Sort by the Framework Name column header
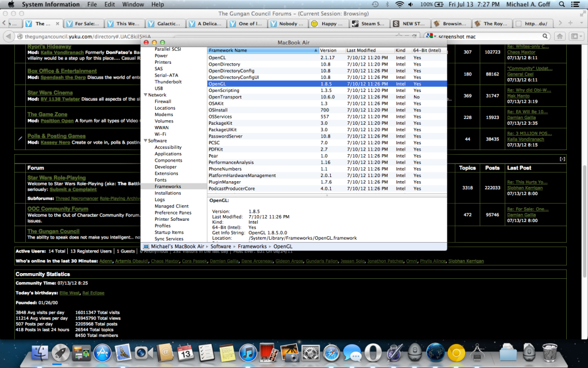588x368 pixels. tap(263, 51)
